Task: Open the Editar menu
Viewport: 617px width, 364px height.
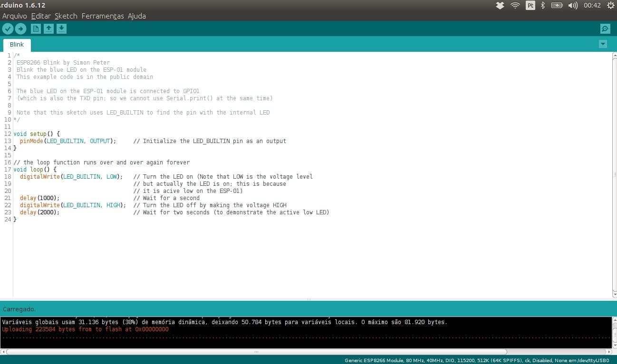Action: pyautogui.click(x=41, y=16)
